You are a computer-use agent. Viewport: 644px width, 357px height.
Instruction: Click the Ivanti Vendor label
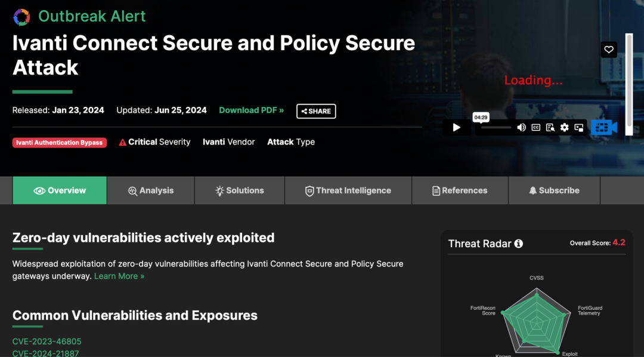click(x=229, y=142)
